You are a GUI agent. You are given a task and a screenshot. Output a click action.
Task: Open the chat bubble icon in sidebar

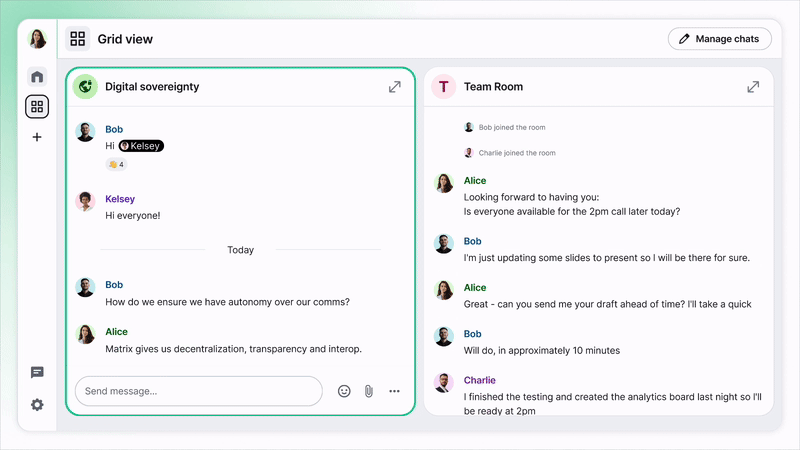pos(37,373)
